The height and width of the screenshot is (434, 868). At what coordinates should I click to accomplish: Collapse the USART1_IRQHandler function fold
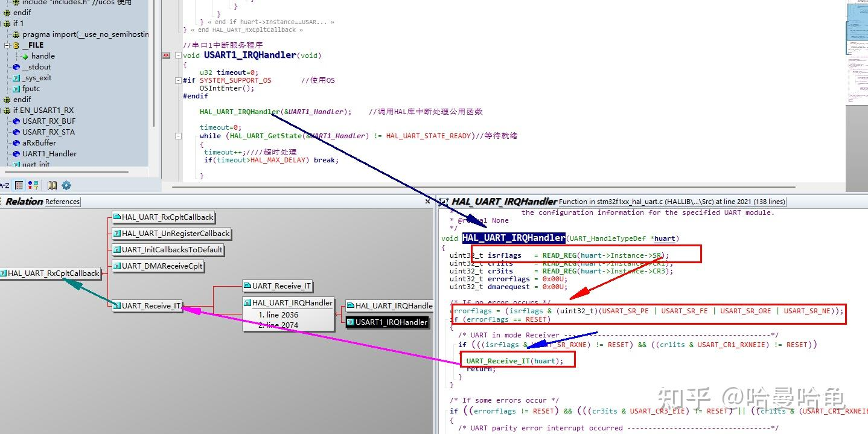coord(178,56)
